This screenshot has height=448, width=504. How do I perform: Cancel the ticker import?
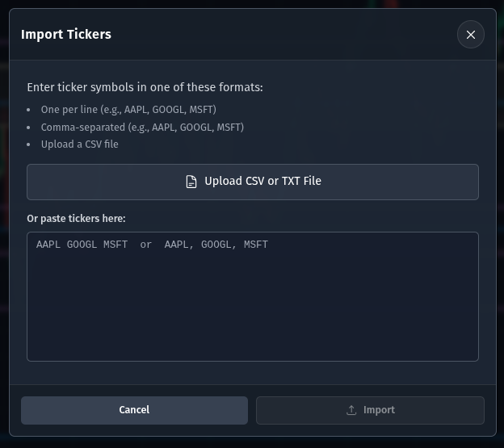pyautogui.click(x=134, y=410)
